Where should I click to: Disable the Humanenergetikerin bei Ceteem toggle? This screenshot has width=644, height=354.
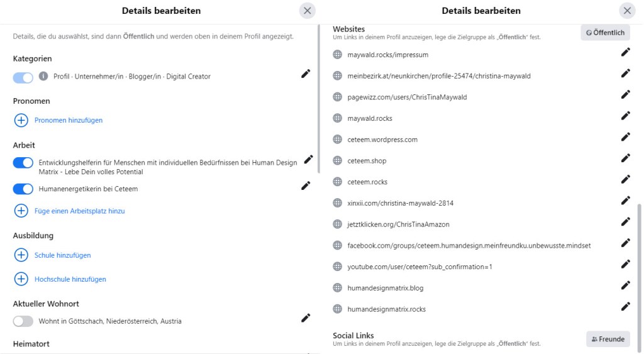(23, 189)
